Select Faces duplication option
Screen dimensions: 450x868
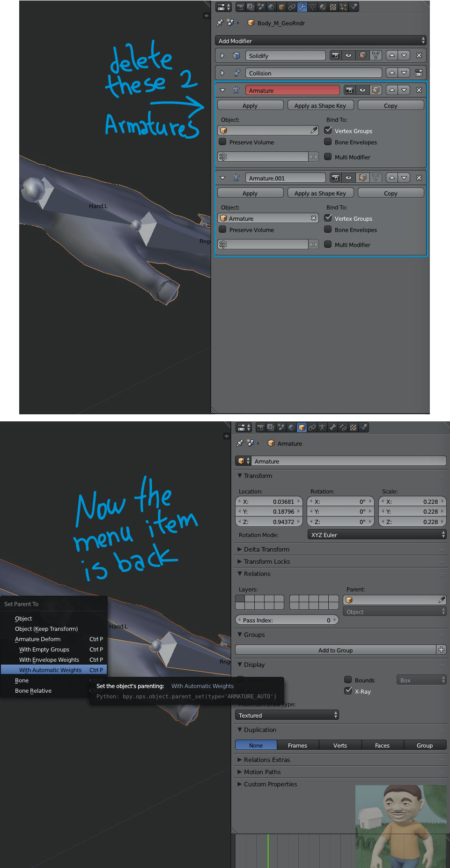382,745
